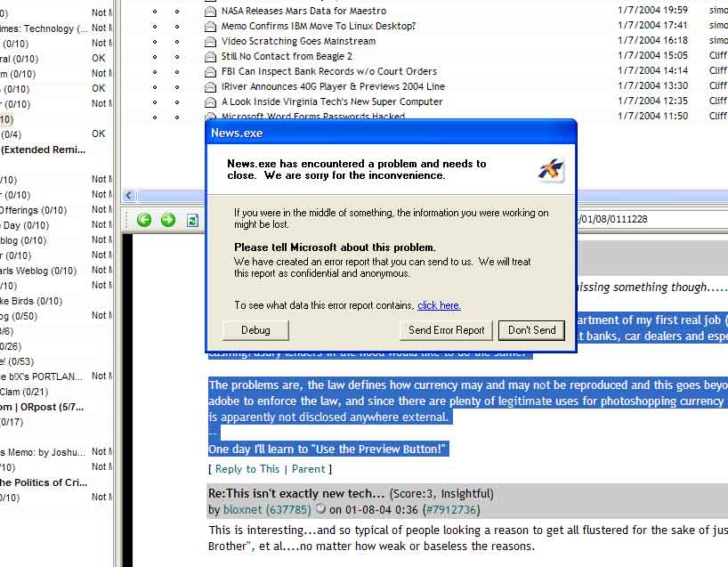Open comment permalink #7912736

click(x=451, y=510)
